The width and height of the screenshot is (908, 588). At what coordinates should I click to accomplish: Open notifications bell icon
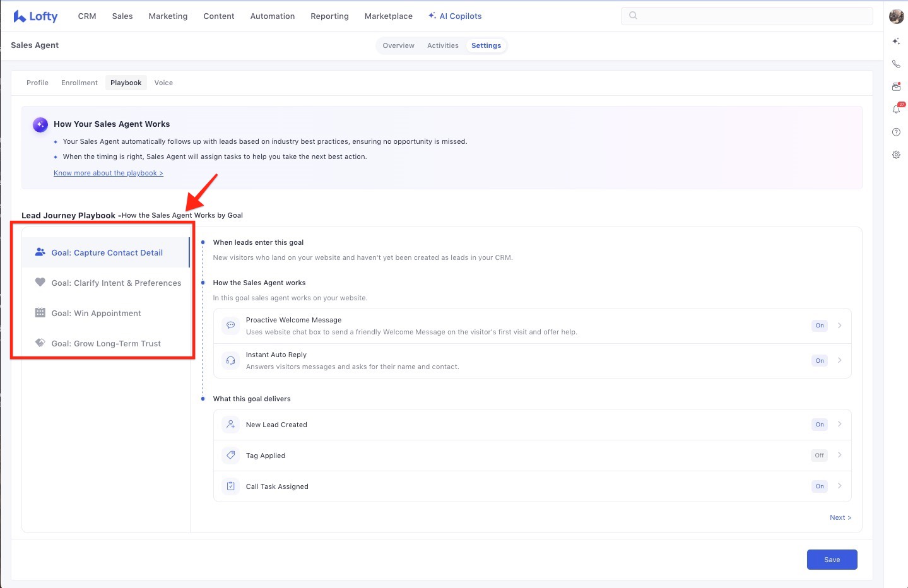pyautogui.click(x=896, y=109)
